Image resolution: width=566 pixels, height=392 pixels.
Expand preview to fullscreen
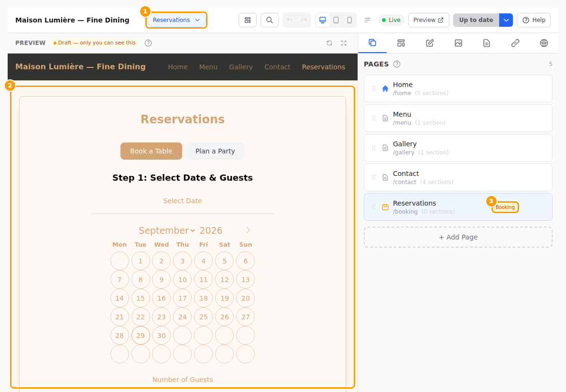click(344, 43)
